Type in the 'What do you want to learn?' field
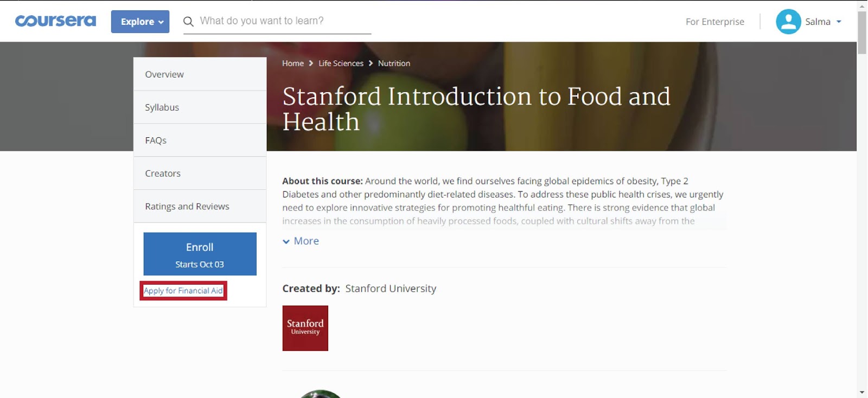This screenshot has width=868, height=398. [282, 21]
